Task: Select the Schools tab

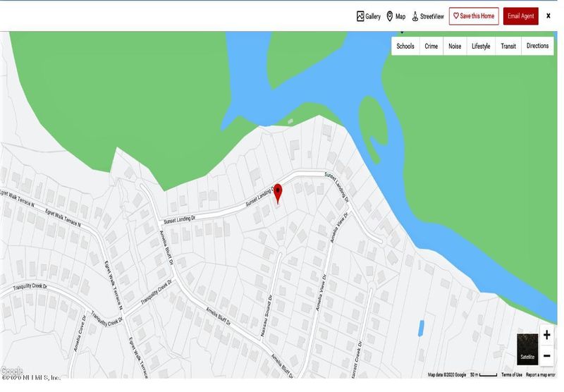Action: tap(405, 46)
